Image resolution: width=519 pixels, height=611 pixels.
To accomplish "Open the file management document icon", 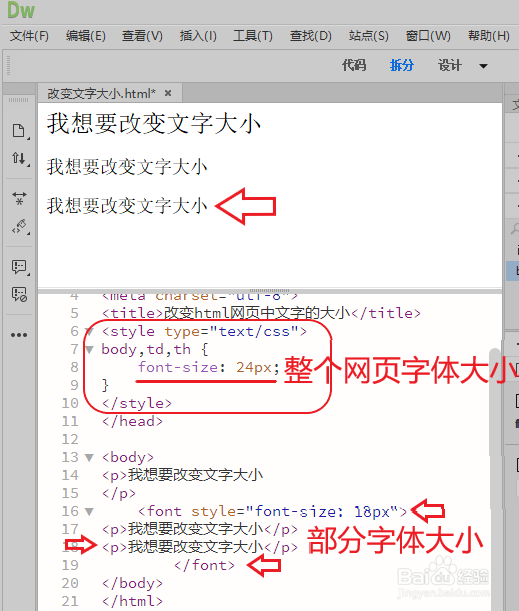I will coord(19,131).
